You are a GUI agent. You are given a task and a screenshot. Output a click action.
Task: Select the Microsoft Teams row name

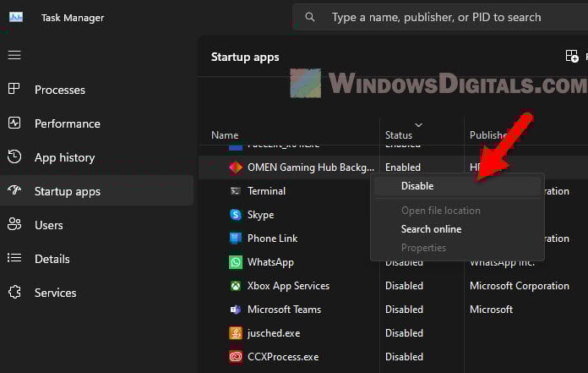click(284, 310)
